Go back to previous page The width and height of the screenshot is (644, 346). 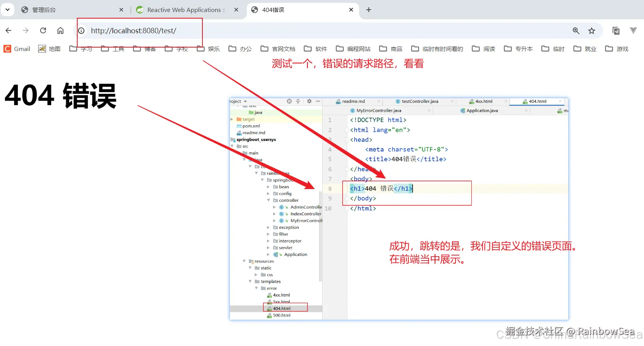[x=8, y=31]
